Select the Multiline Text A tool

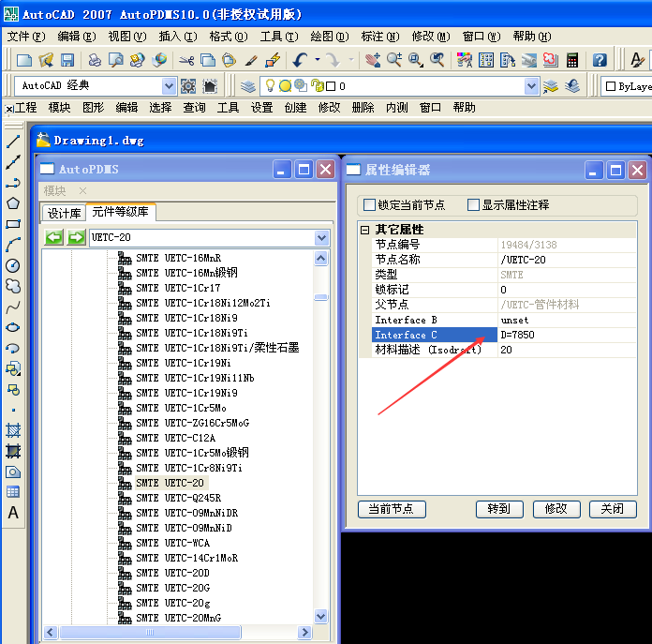coord(13,513)
